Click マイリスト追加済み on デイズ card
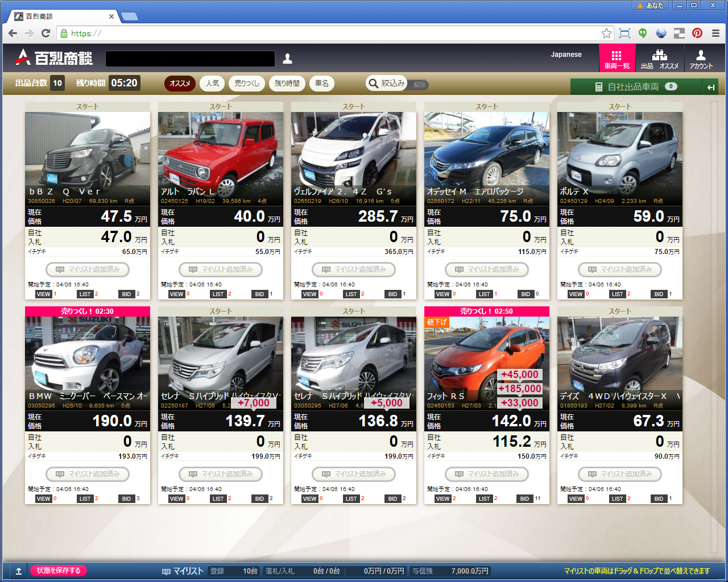 click(620, 474)
